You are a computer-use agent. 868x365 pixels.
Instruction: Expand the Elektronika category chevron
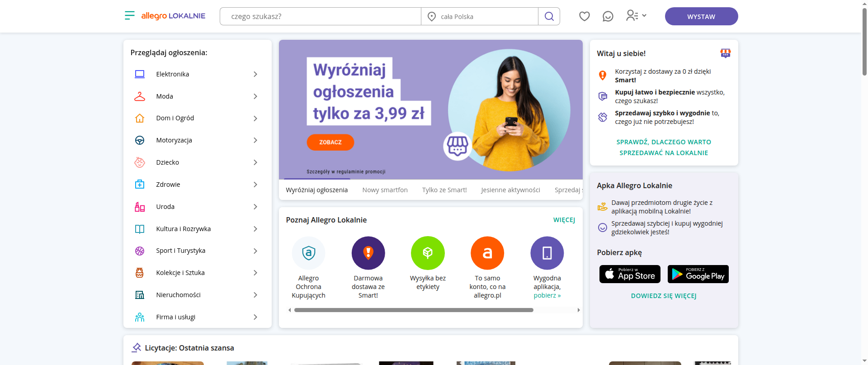255,74
